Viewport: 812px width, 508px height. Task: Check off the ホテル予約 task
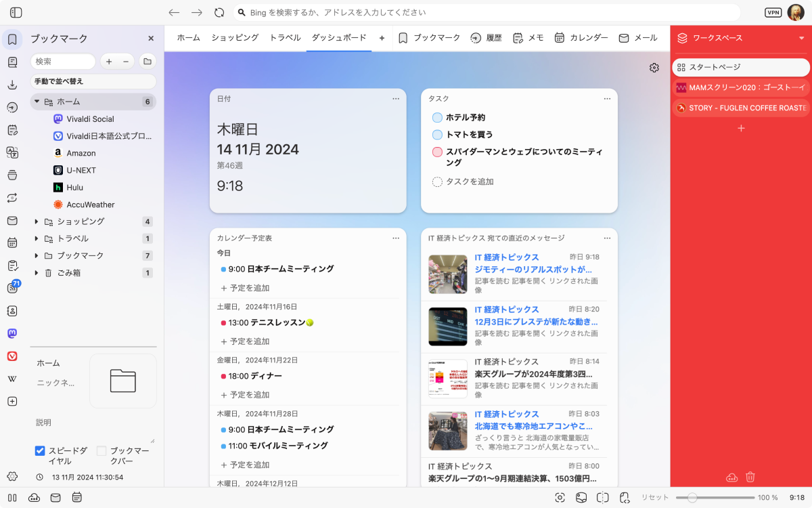437,118
